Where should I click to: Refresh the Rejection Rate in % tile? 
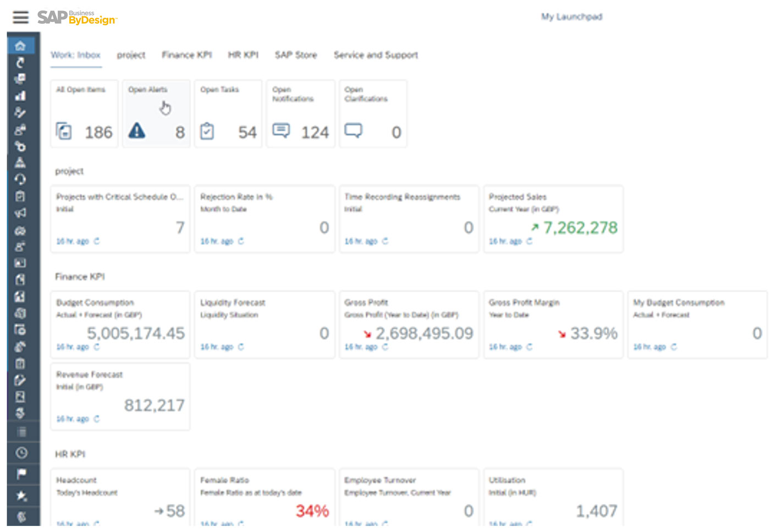[x=241, y=241]
